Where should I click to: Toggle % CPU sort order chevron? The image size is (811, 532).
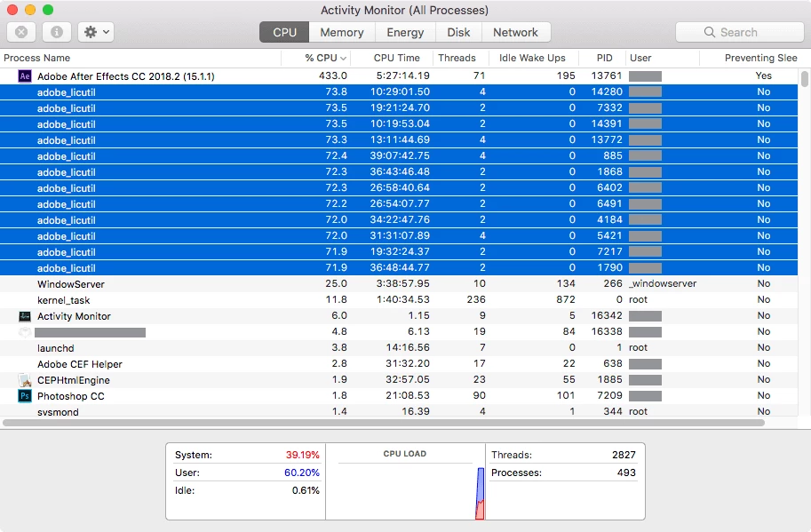[344, 59]
